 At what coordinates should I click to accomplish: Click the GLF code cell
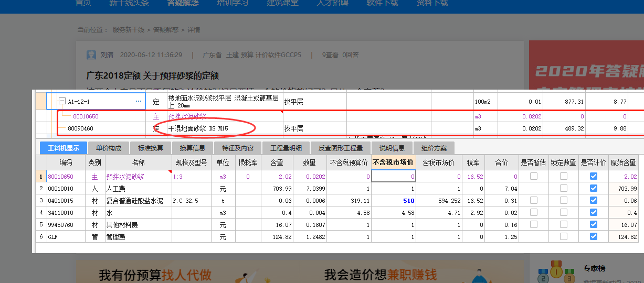pos(66,236)
